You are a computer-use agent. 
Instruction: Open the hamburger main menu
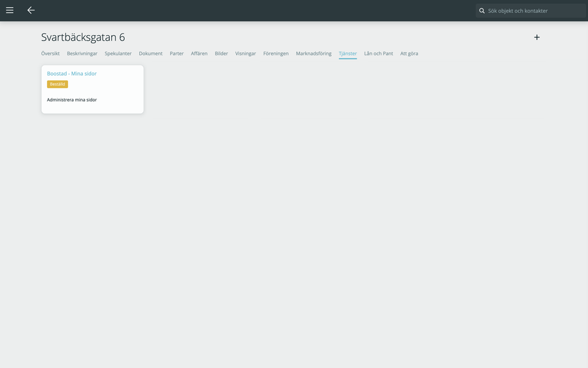point(10,10)
